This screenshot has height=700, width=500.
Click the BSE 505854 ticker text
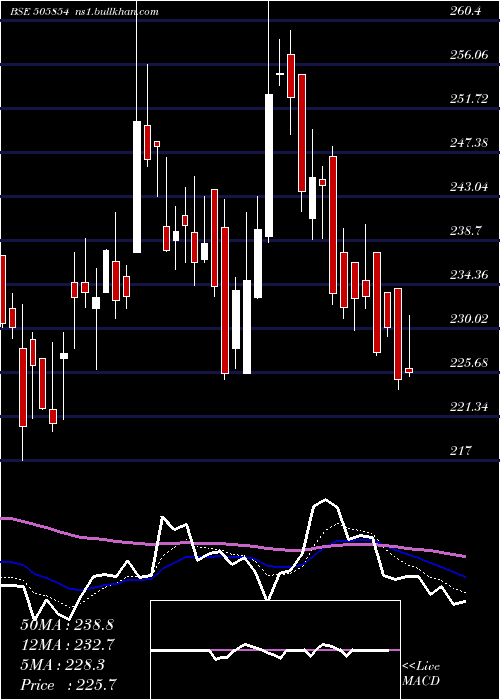click(40, 12)
